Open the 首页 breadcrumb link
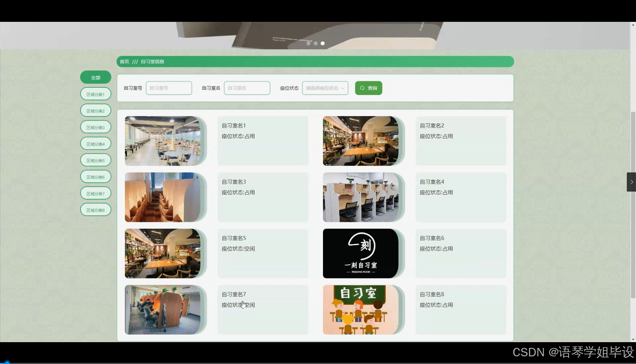This screenshot has height=364, width=636. (124, 61)
